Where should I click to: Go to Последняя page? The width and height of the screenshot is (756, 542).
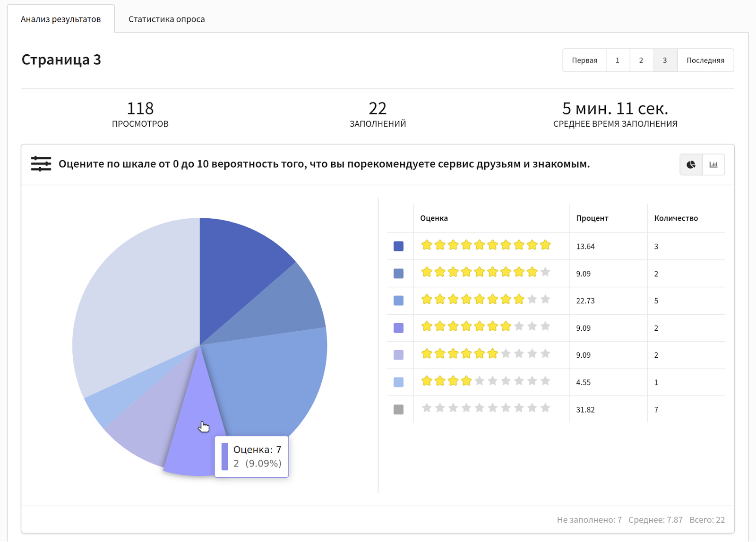(705, 60)
